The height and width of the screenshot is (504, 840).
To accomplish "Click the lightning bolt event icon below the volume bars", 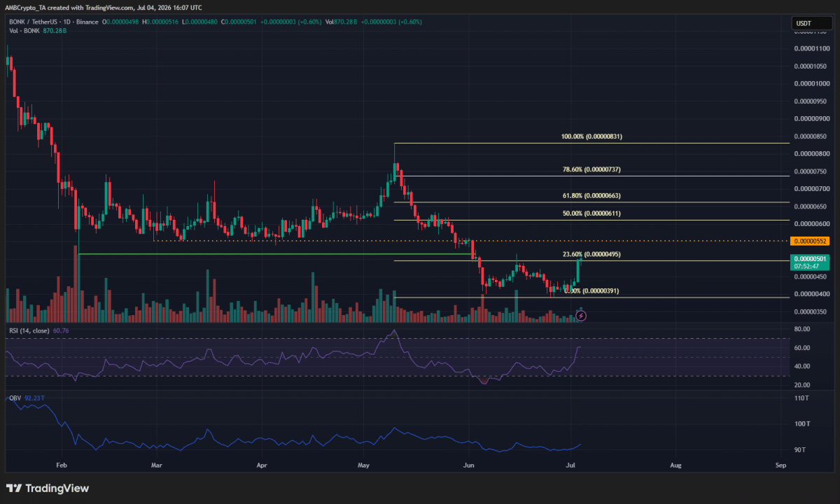I will tap(580, 316).
